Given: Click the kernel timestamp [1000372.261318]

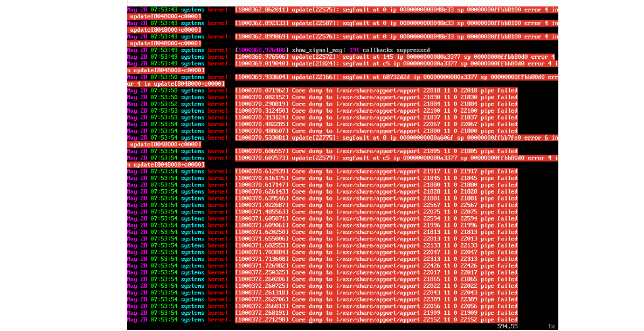Looking at the screenshot, I should coord(262,293).
